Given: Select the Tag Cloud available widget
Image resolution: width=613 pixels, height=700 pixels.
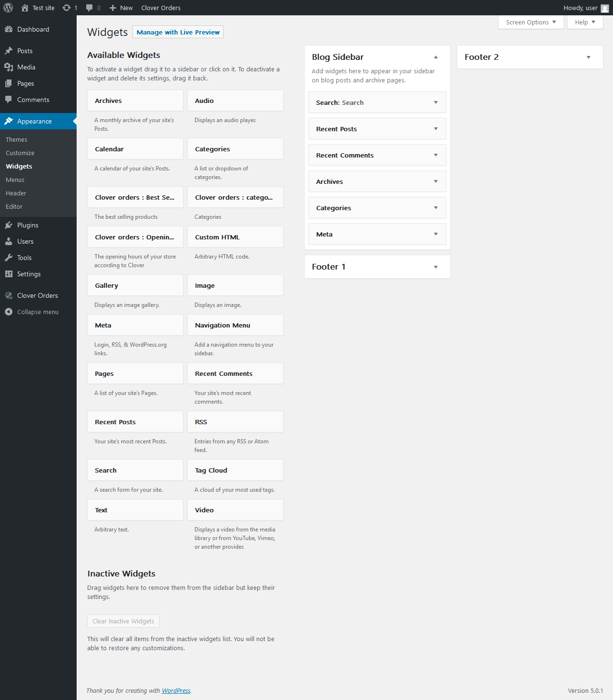Looking at the screenshot, I should point(235,470).
